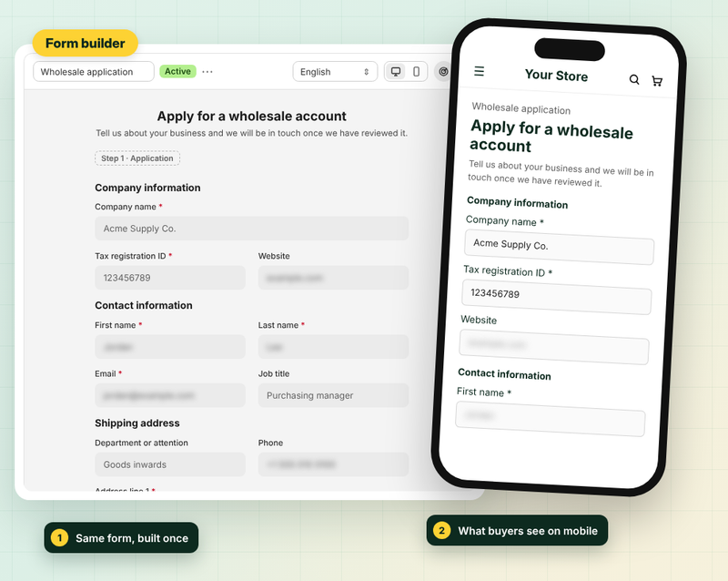Viewport: 728px width, 581px height.
Task: Click the "Company information" heading in form builder
Action: pos(147,188)
